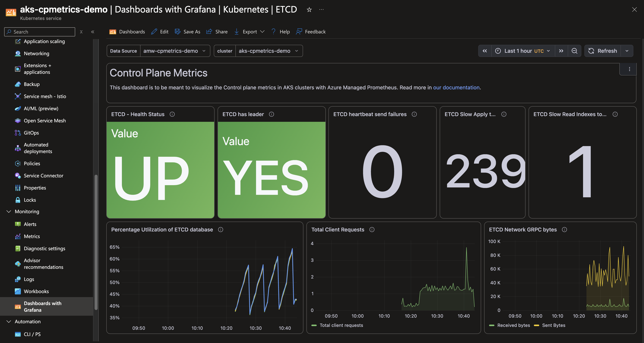Show info for Total Client Requests panel
This screenshot has width=644, height=343.
point(372,230)
